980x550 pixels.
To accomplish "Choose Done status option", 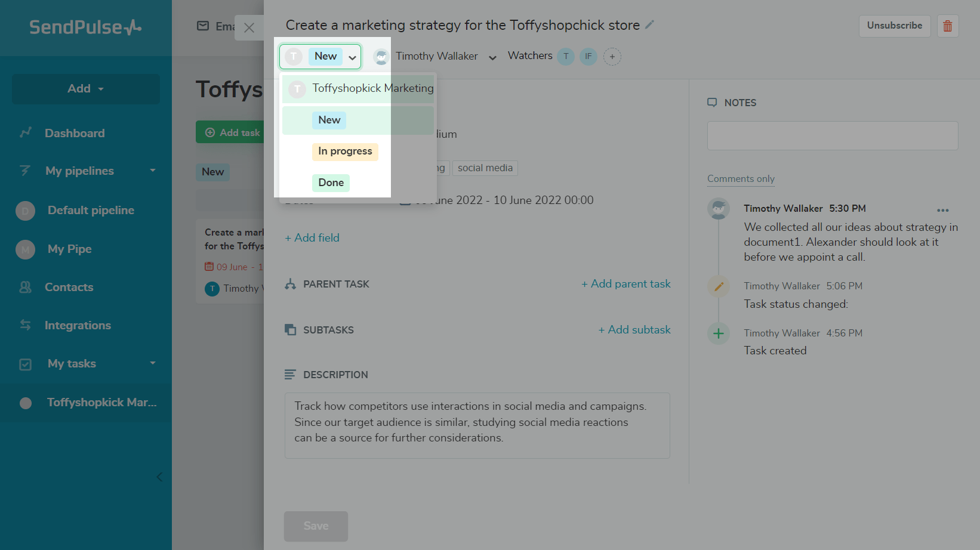I will pos(331,183).
